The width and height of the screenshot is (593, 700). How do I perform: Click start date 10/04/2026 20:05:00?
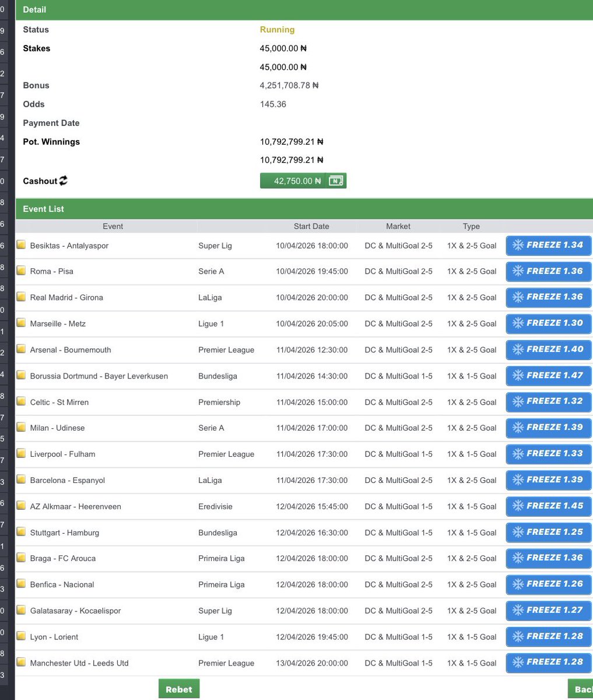(312, 323)
